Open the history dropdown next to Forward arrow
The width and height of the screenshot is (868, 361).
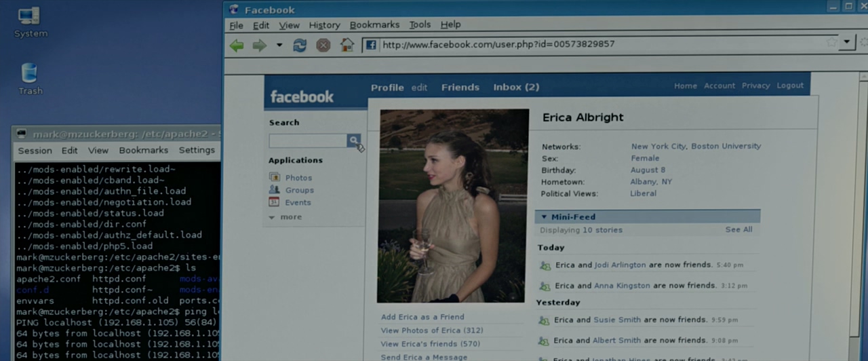click(279, 45)
